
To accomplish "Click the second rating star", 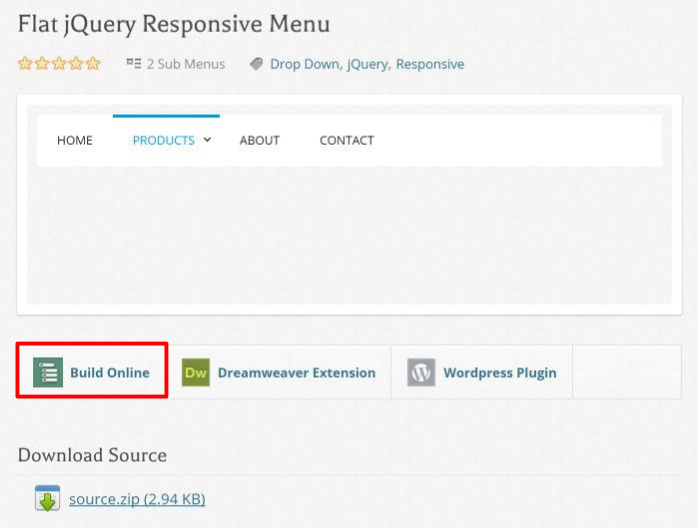I will point(42,63).
